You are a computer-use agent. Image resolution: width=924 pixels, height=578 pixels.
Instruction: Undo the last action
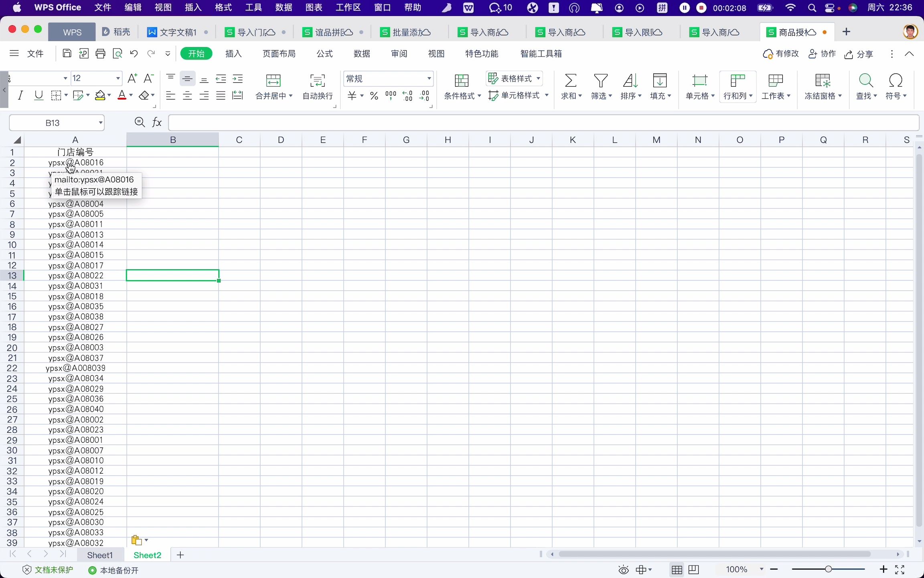click(x=134, y=53)
